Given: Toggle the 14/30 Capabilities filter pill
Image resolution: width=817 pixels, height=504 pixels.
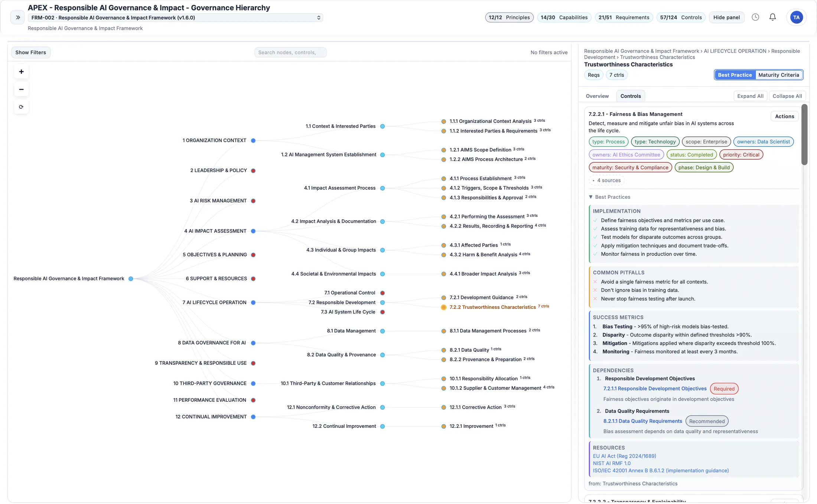Looking at the screenshot, I should coord(564,17).
